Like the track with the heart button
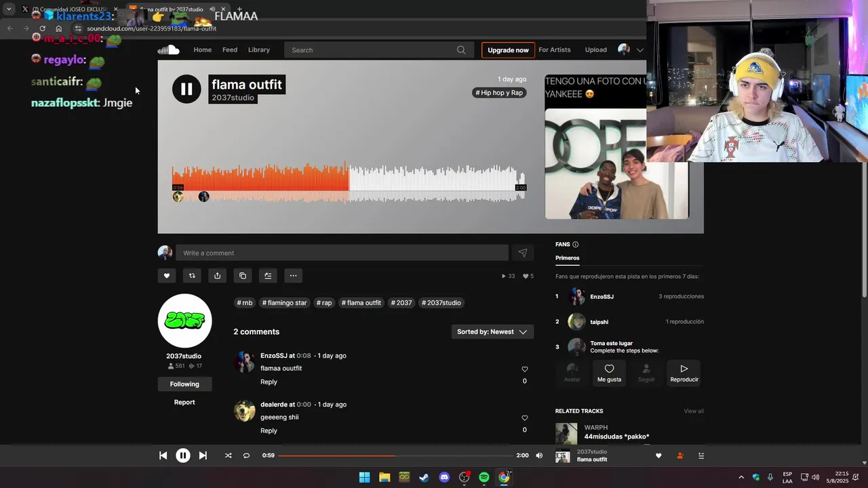The height and width of the screenshot is (488, 868). click(x=166, y=276)
